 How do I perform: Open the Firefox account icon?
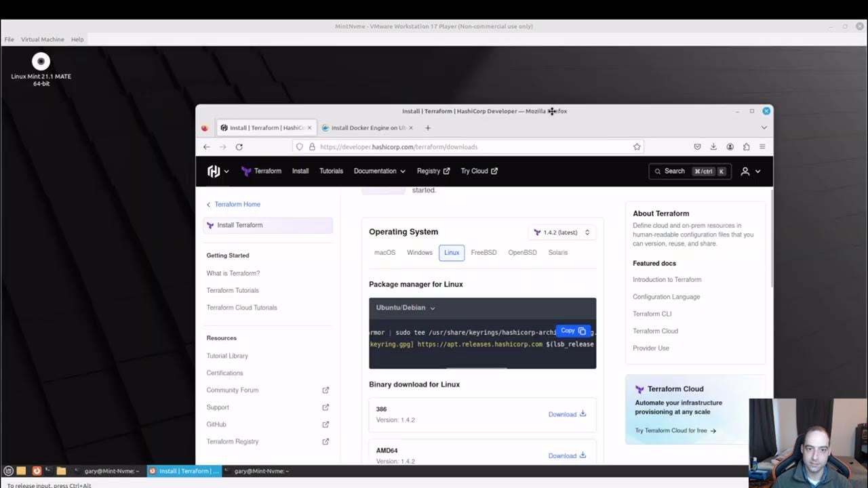coord(730,146)
